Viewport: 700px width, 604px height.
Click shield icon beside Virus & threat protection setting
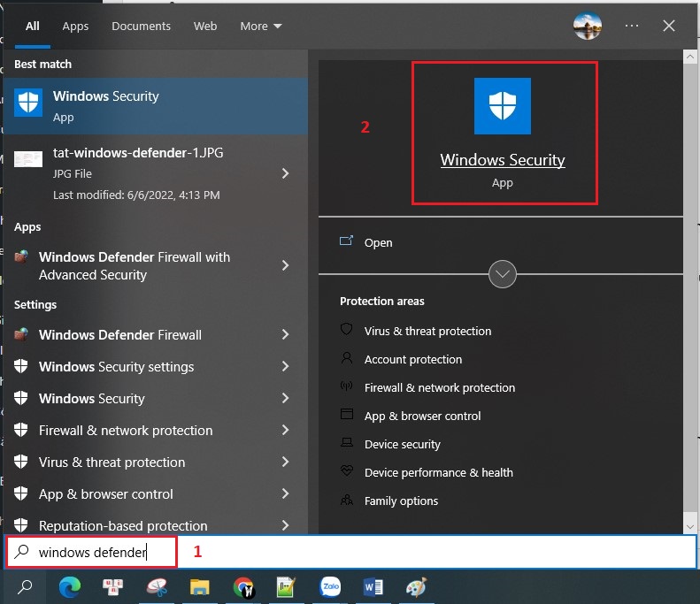[21, 462]
